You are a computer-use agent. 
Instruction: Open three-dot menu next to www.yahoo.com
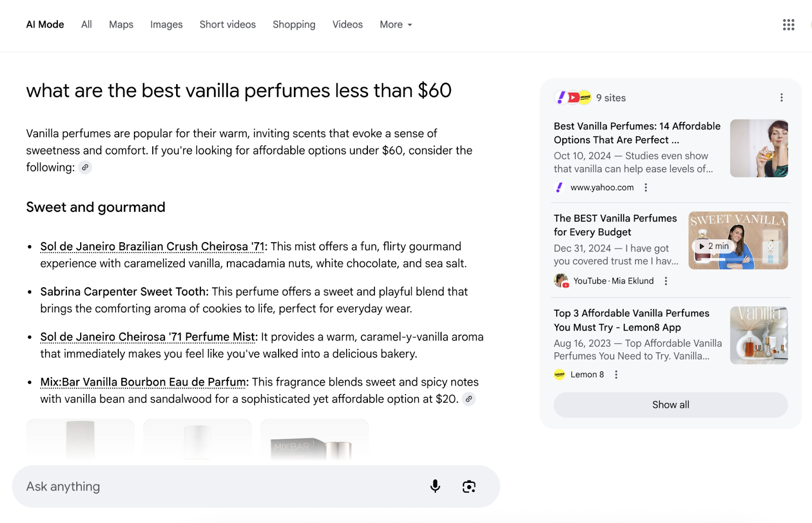[646, 187]
